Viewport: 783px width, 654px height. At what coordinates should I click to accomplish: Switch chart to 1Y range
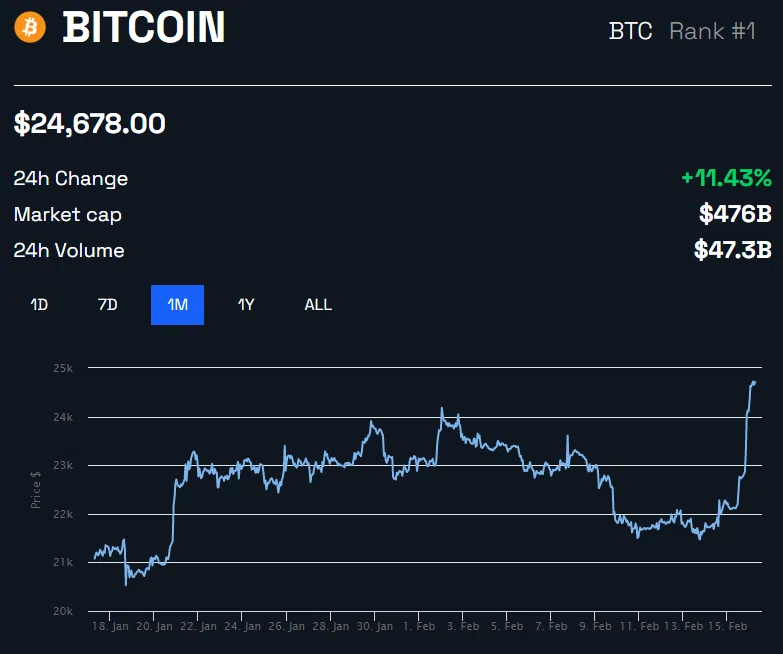point(246,305)
